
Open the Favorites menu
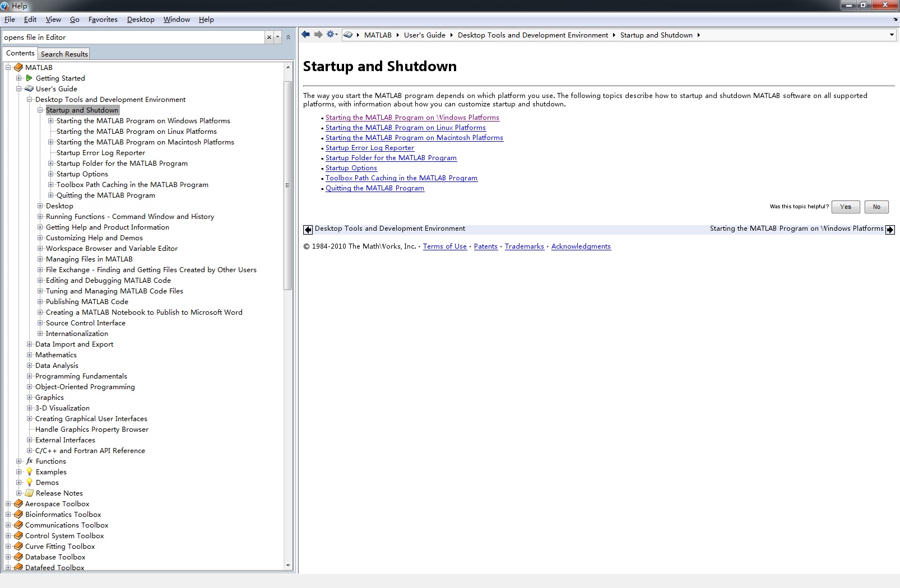(103, 19)
